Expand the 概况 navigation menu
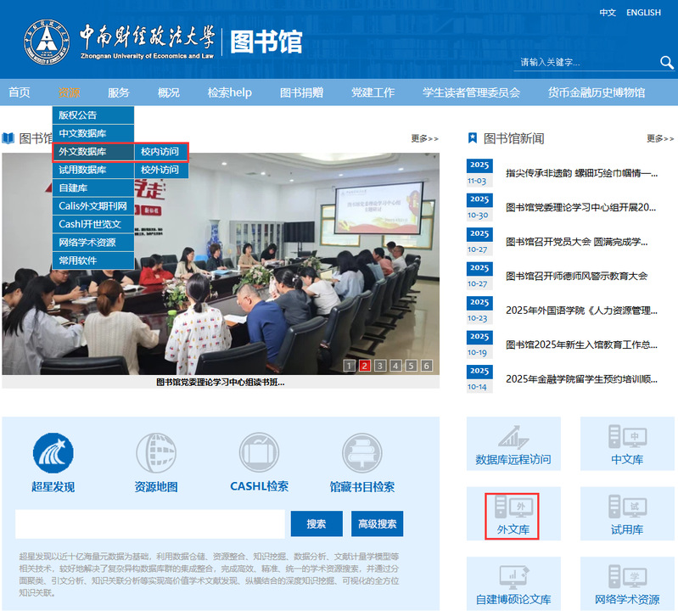The height and width of the screenshot is (616, 678). click(169, 92)
